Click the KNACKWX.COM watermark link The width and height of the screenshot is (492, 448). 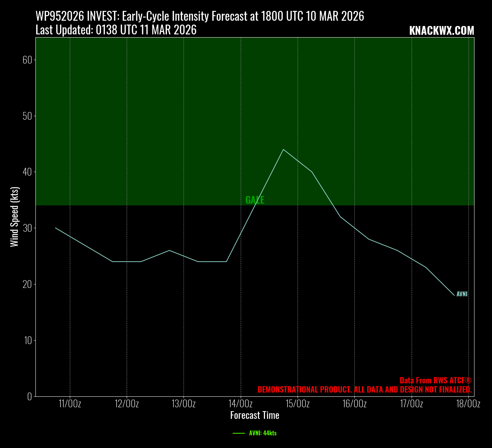[441, 31]
